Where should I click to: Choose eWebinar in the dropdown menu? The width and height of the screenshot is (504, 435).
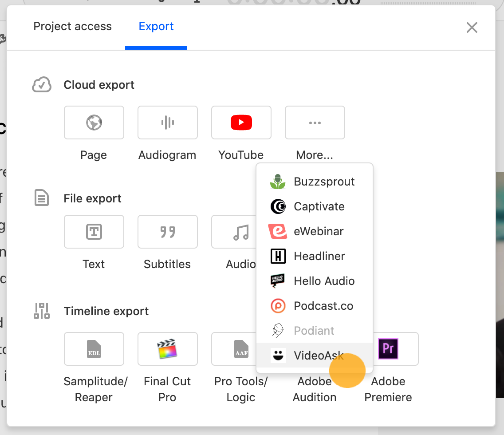[315, 231]
